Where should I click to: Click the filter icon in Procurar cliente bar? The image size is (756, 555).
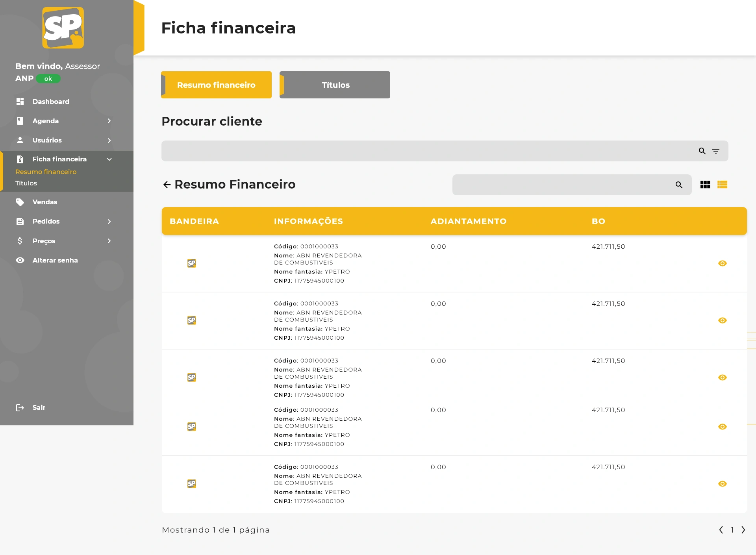(x=716, y=151)
